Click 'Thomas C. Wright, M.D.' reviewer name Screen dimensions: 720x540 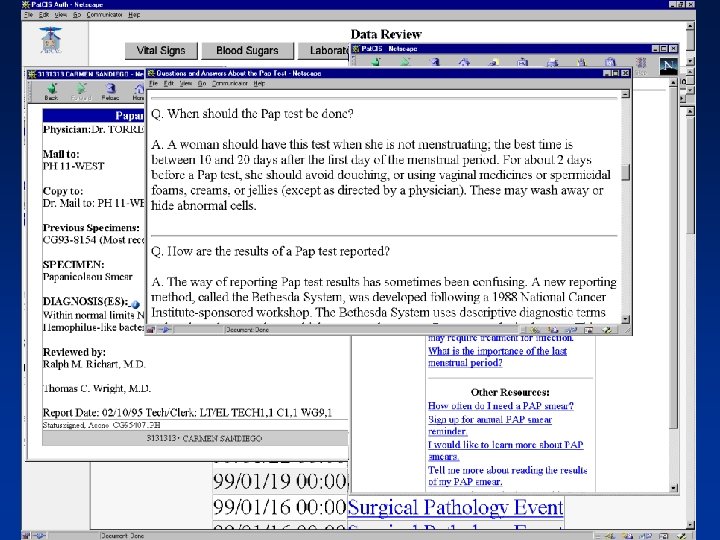tap(97, 388)
